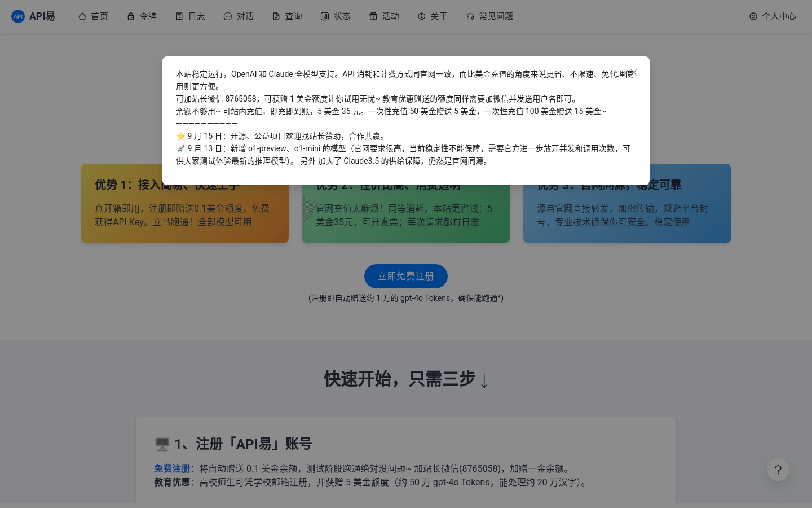
Task: Click the line mentioning 站长微信 8765058 in popup
Action: point(378,99)
